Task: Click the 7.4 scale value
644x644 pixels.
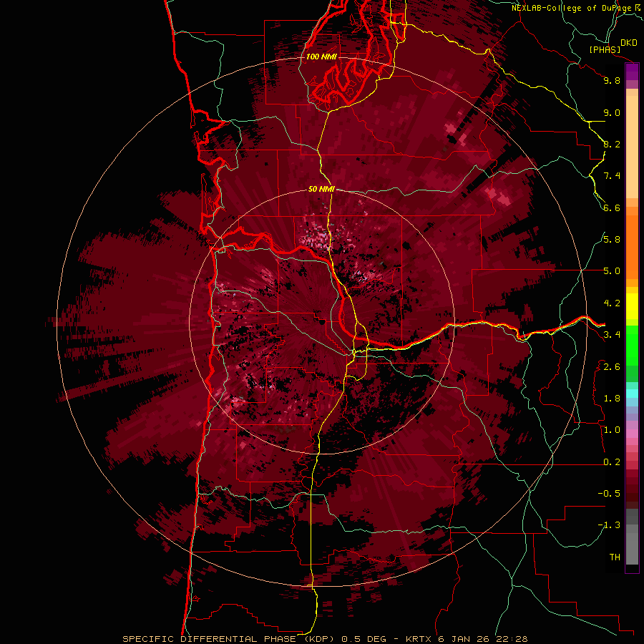Action: pos(612,176)
